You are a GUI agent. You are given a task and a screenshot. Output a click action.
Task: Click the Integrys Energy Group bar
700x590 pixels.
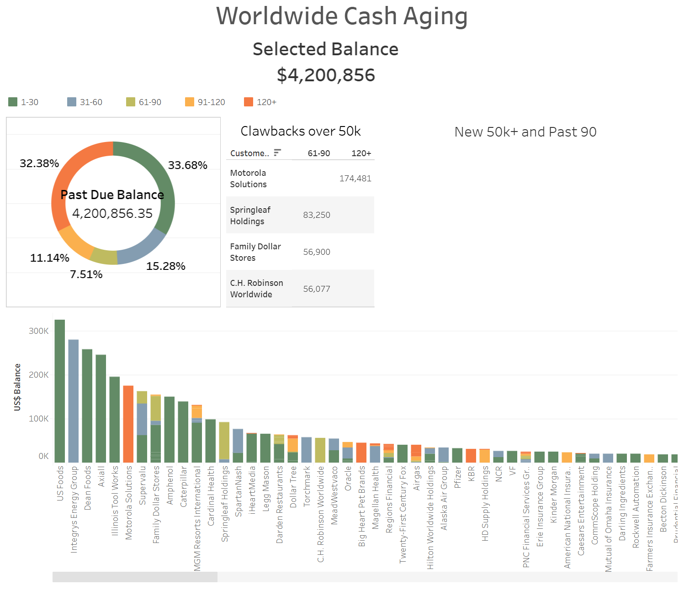click(74, 401)
